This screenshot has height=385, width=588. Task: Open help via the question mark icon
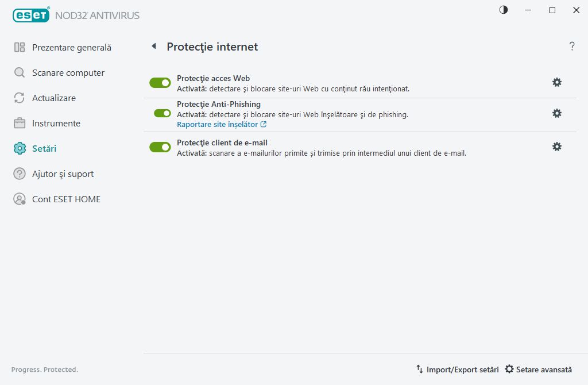coord(572,47)
